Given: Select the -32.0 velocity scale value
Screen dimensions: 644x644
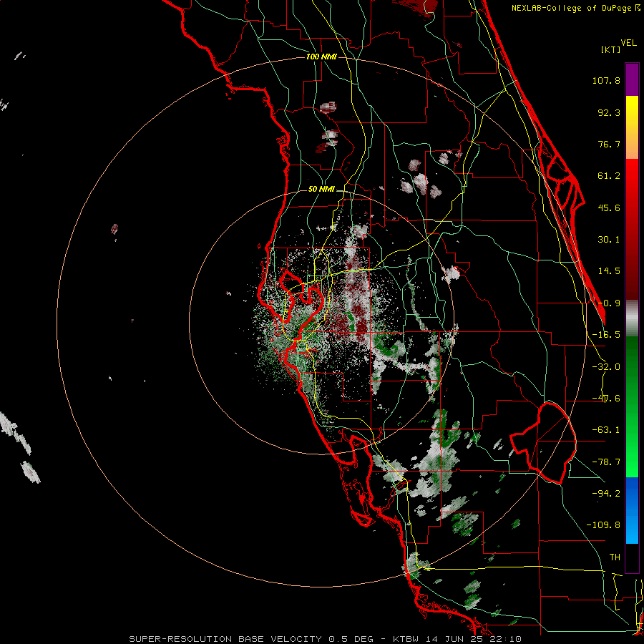Looking at the screenshot, I should [606, 367].
